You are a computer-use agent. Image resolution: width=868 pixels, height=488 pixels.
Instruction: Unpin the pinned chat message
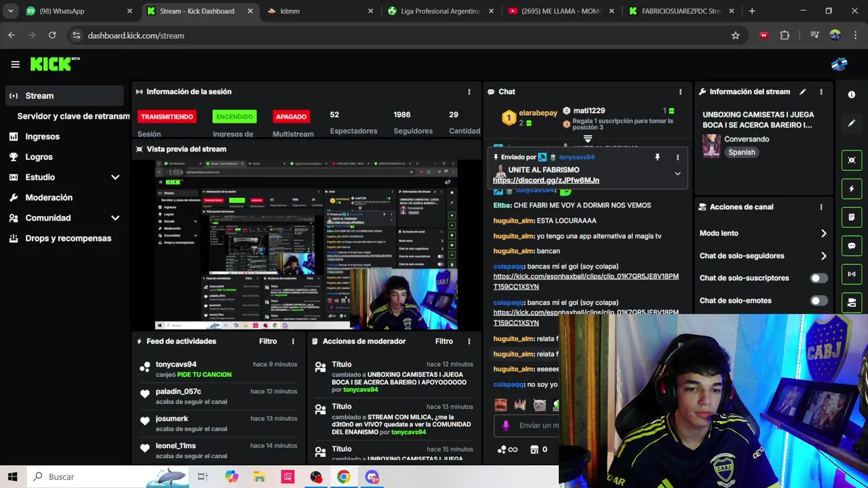657,157
